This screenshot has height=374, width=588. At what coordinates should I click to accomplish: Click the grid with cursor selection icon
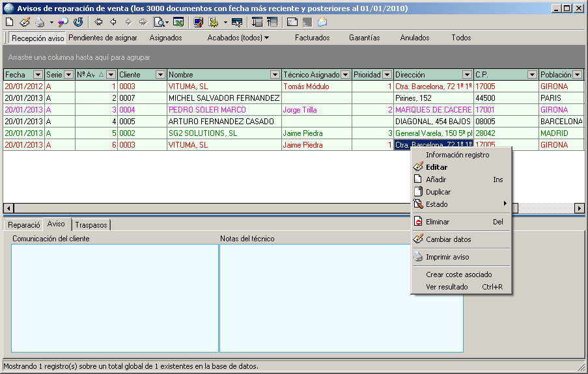click(x=237, y=22)
